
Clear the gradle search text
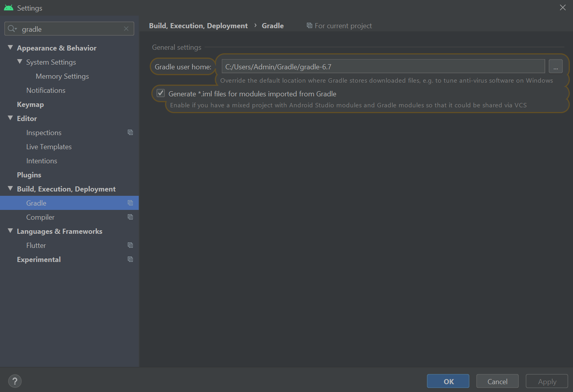tap(126, 29)
